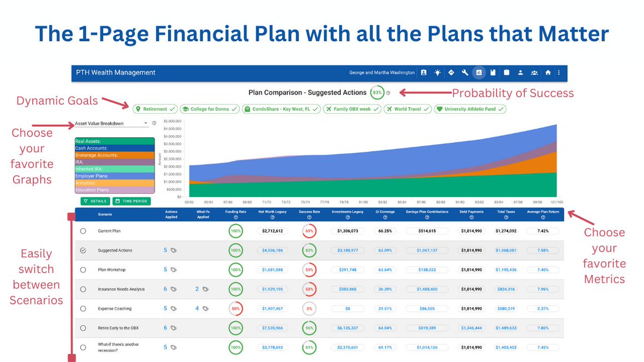Click the clipboard icon in toolbar
Screen dimensions: 644x362
coord(507,72)
